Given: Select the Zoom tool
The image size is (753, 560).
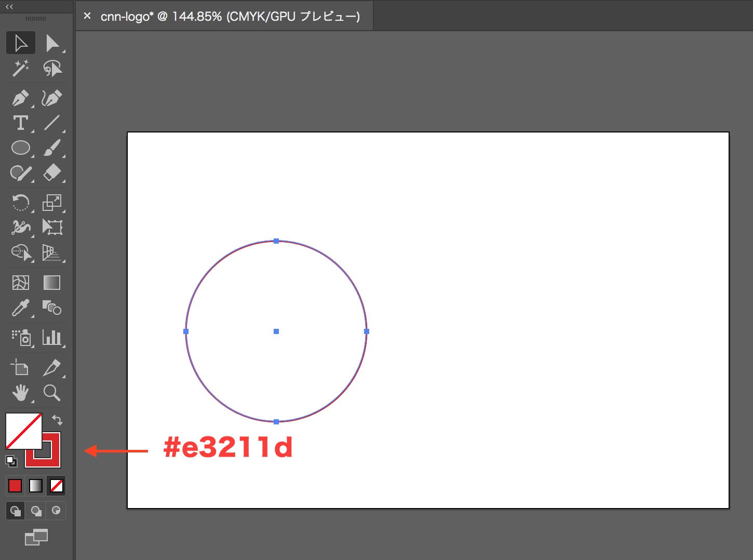Looking at the screenshot, I should 52,393.
